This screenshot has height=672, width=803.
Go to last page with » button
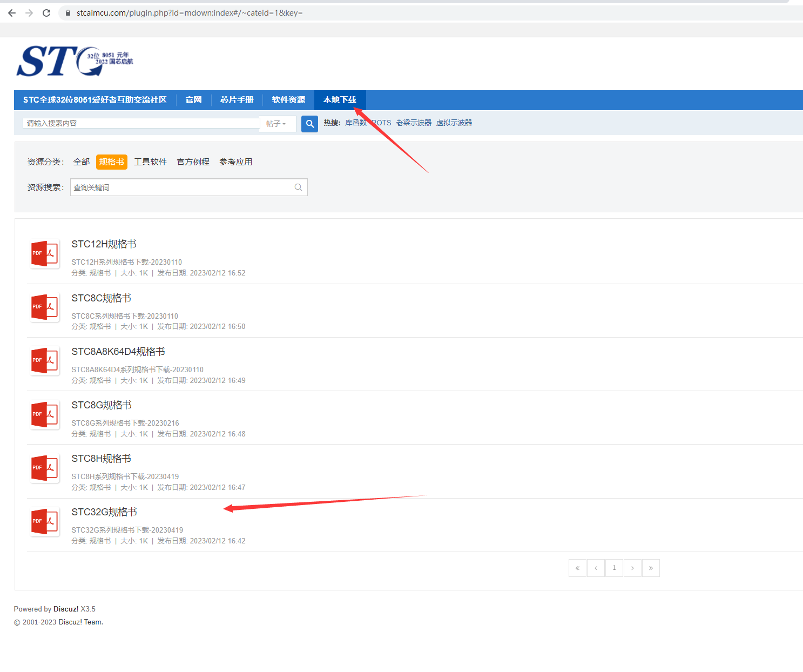click(651, 568)
